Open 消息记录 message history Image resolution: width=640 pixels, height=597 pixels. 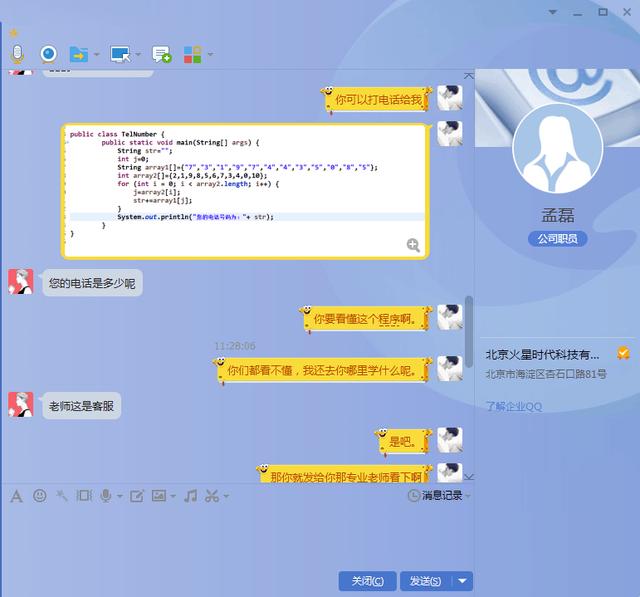(x=435, y=495)
